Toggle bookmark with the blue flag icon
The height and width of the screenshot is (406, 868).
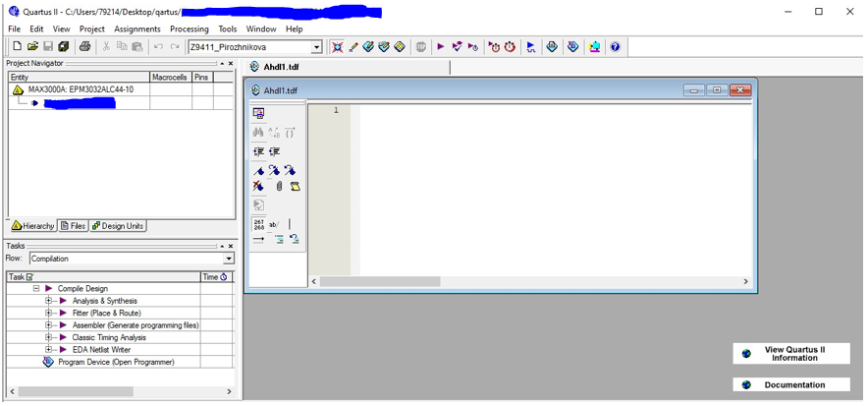click(x=258, y=170)
